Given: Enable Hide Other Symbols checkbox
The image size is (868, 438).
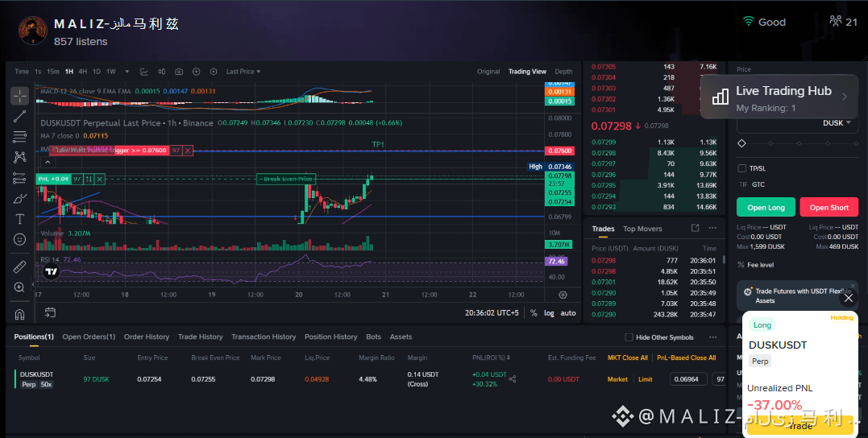Looking at the screenshot, I should pos(629,337).
